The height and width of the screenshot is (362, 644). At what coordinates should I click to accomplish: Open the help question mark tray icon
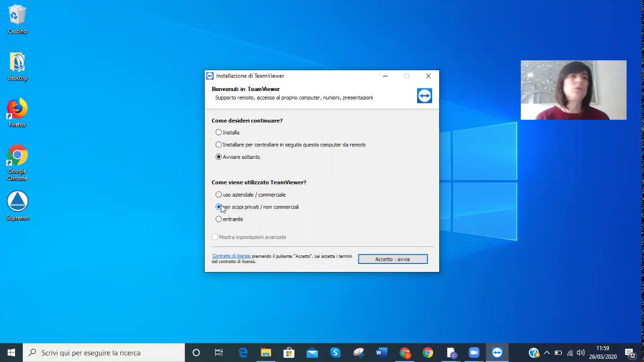pyautogui.click(x=534, y=352)
